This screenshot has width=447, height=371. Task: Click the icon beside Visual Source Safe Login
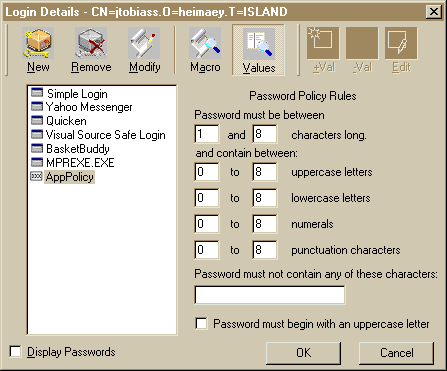[x=37, y=134]
